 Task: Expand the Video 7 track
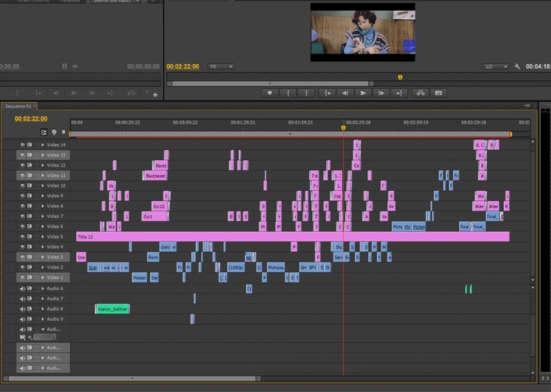pyautogui.click(x=43, y=216)
